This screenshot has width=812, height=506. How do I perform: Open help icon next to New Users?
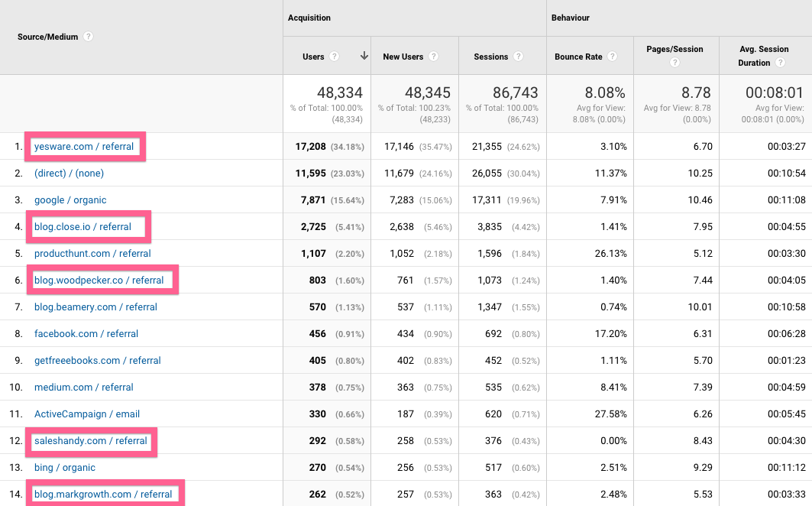[x=433, y=56]
